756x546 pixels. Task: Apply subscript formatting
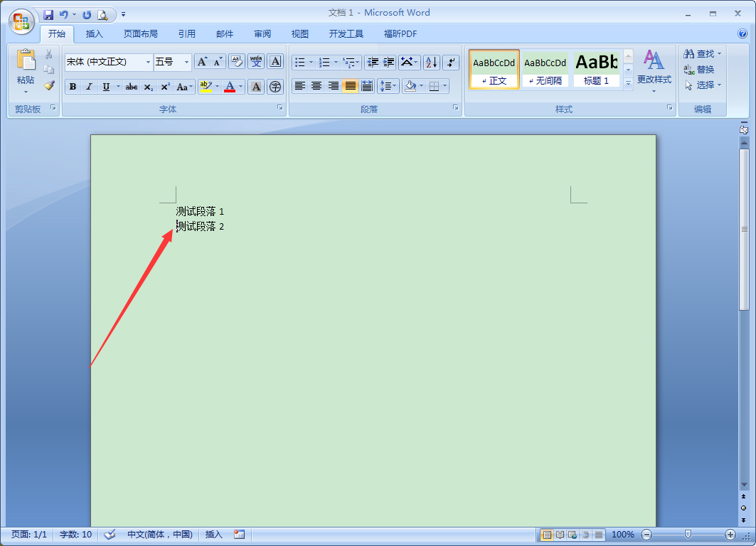point(147,86)
